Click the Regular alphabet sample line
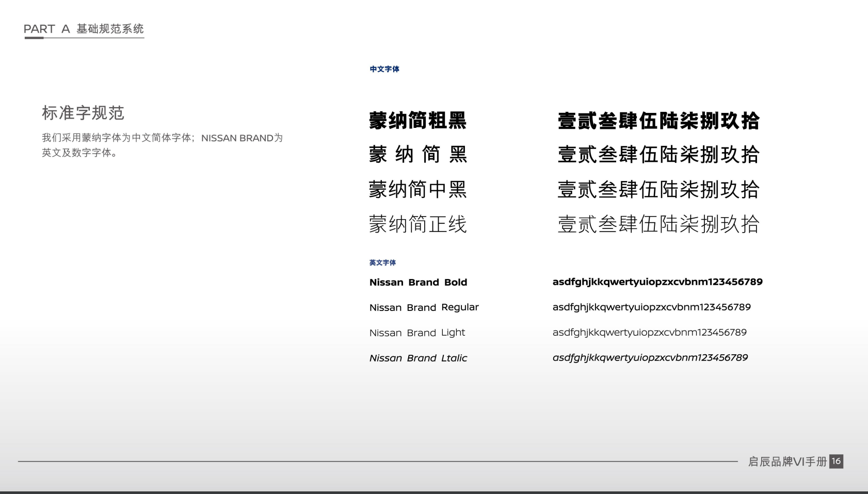This screenshot has width=868, height=494. [x=652, y=307]
